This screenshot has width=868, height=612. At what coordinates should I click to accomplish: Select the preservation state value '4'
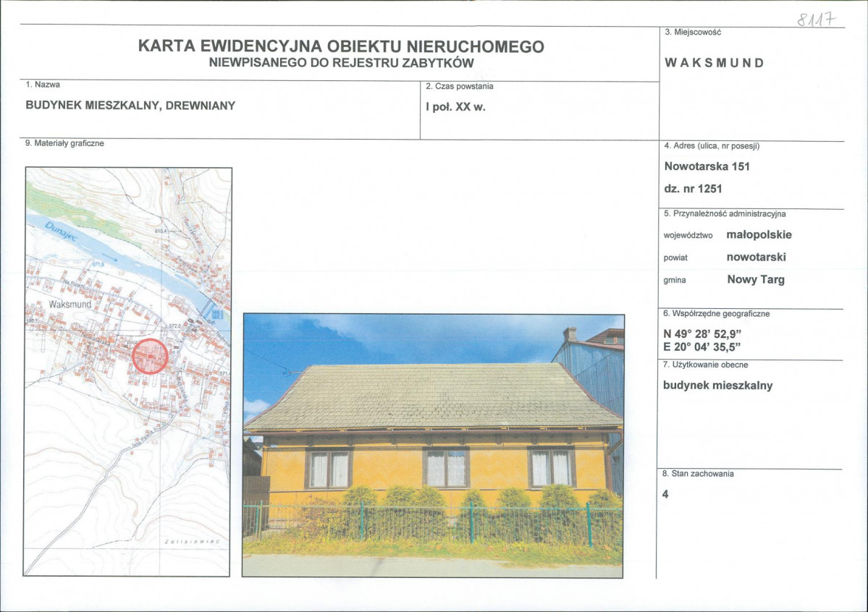(665, 495)
